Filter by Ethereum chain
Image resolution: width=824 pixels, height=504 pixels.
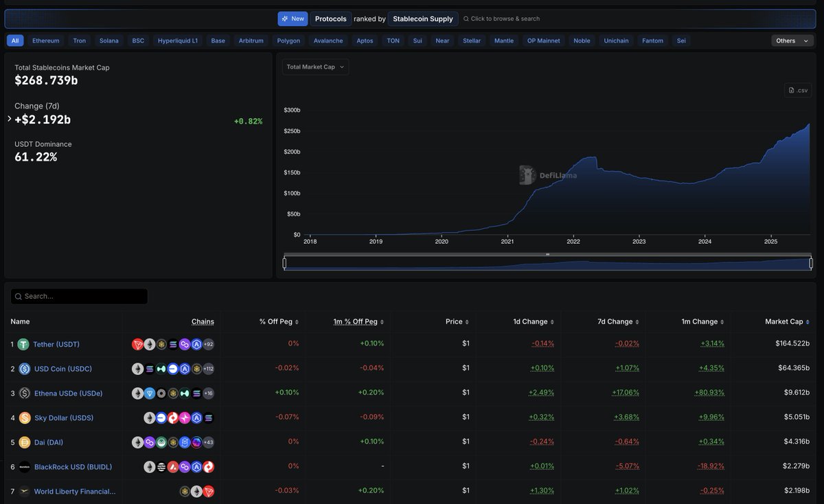coord(45,41)
